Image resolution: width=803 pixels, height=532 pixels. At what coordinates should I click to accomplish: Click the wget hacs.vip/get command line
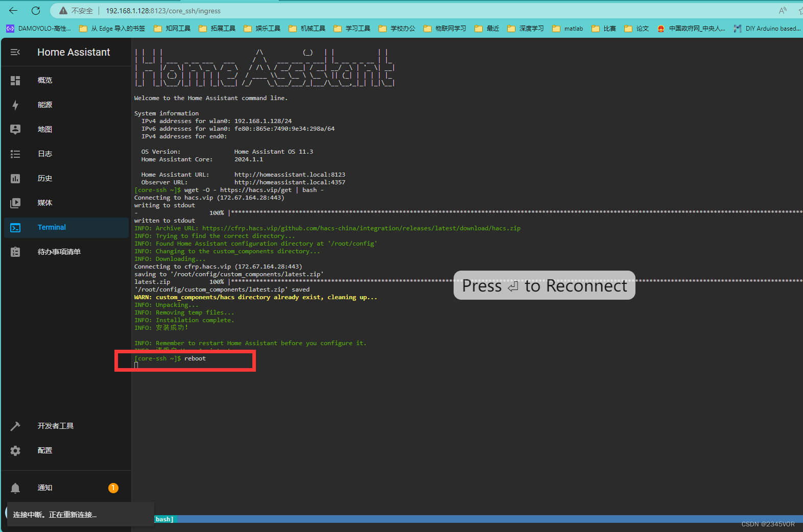229,190
